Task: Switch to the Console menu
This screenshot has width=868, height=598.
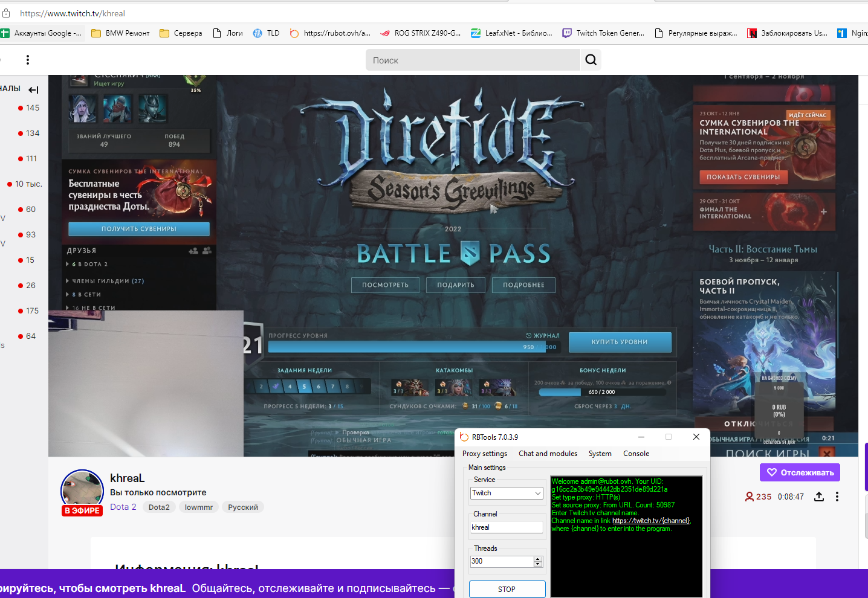Action: point(636,454)
